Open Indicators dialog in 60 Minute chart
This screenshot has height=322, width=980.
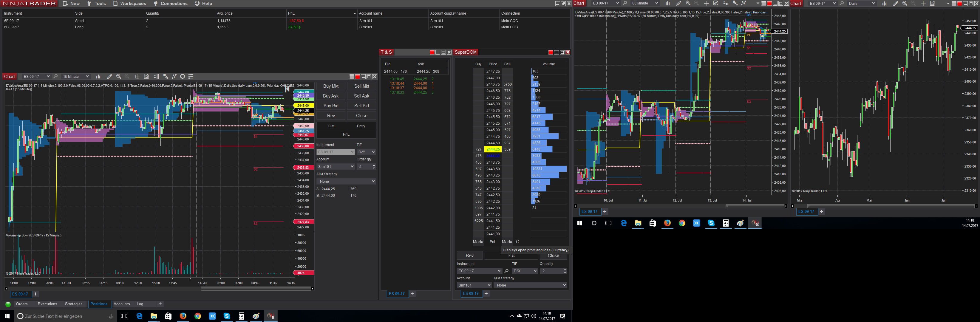(735, 3)
